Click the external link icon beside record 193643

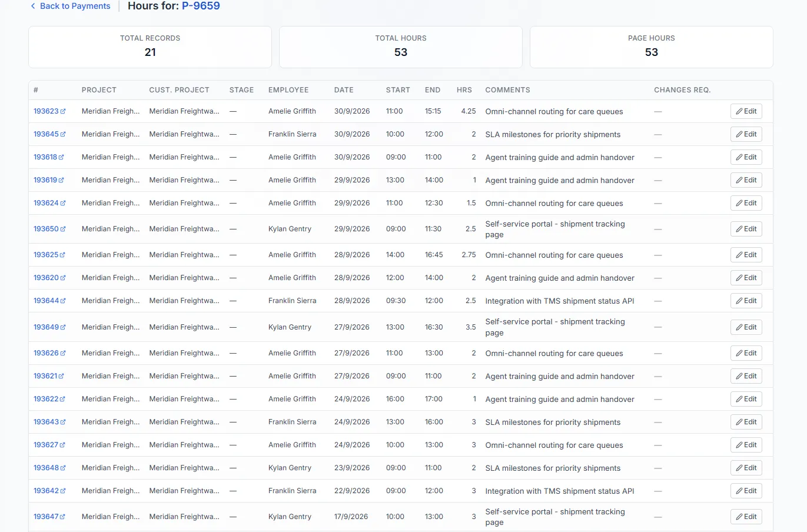(x=63, y=422)
